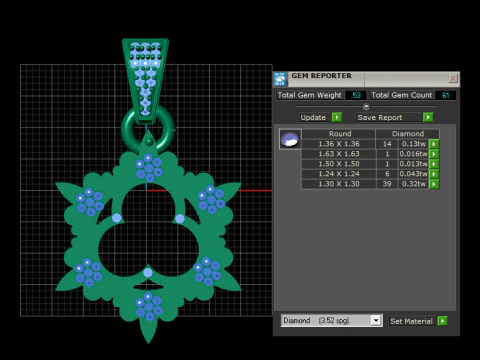Click the Diamond column header

coord(407,134)
